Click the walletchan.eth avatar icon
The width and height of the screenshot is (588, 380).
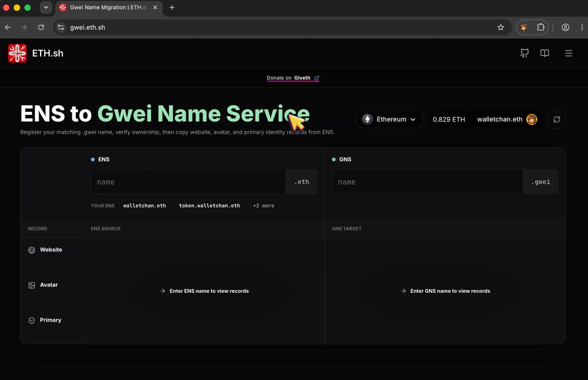tap(532, 119)
